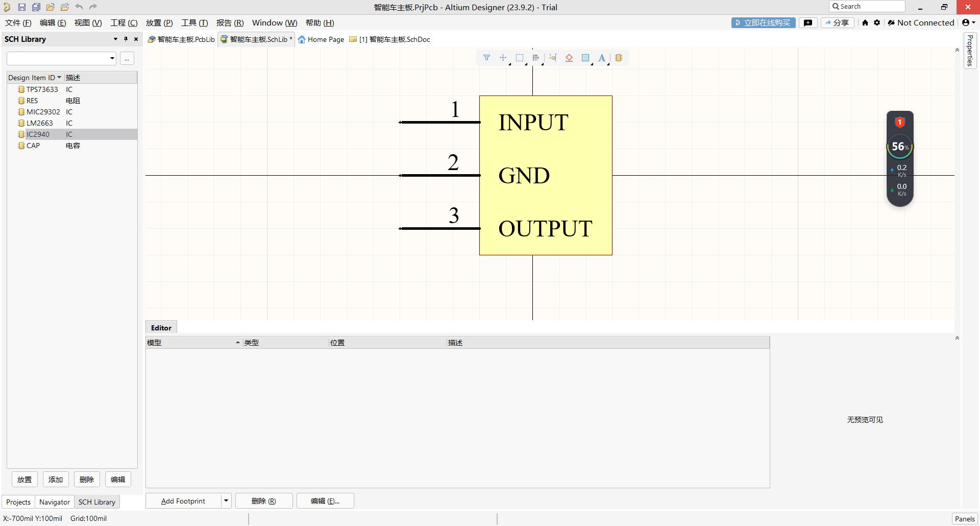Switch to the Home Page tab

(321, 39)
